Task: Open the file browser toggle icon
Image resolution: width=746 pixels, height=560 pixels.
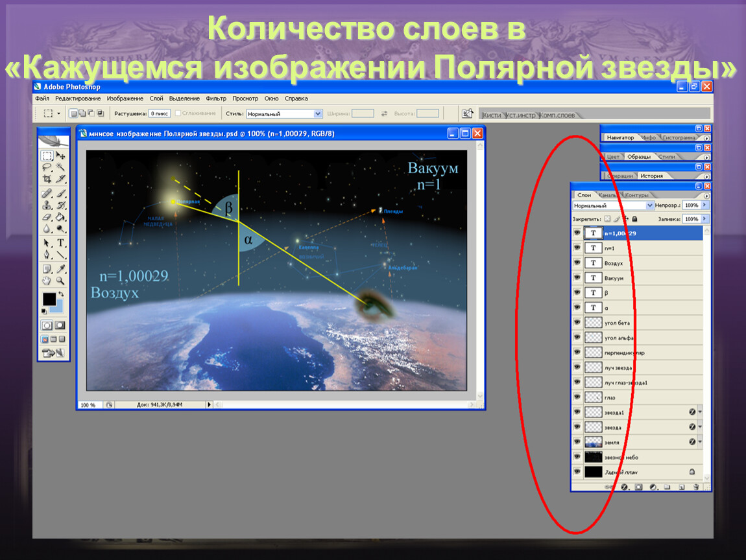Action: [x=468, y=113]
